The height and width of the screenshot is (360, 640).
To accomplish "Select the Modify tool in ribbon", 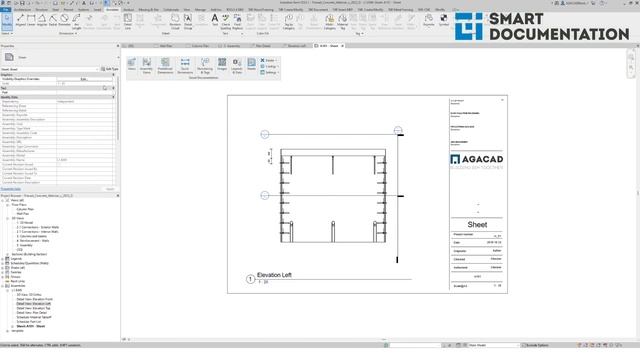I will point(7,21).
